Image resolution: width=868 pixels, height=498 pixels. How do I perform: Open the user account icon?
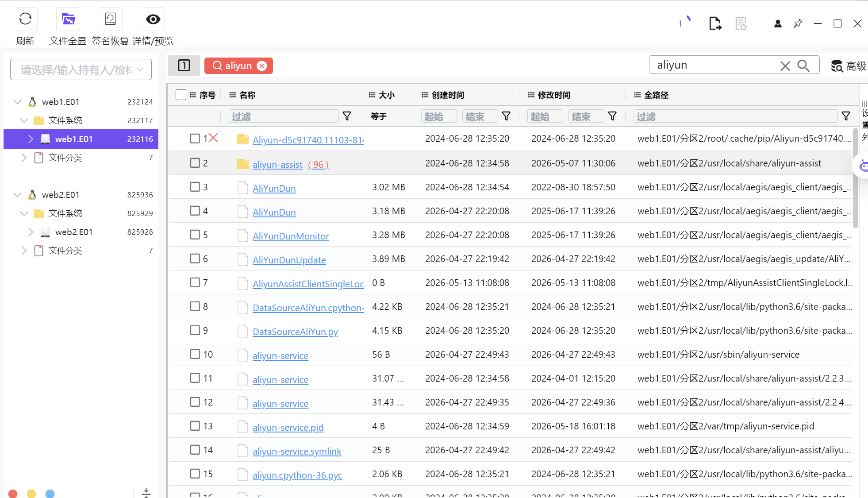tap(778, 23)
